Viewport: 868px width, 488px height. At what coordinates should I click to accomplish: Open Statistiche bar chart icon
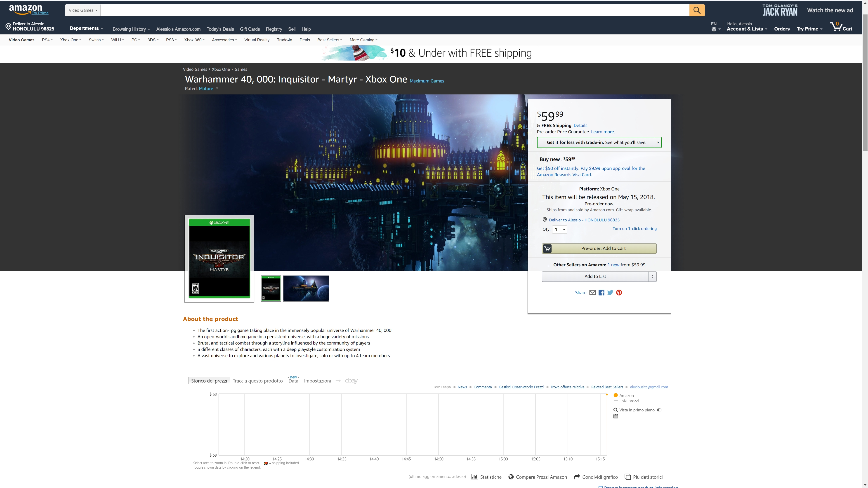point(474,477)
